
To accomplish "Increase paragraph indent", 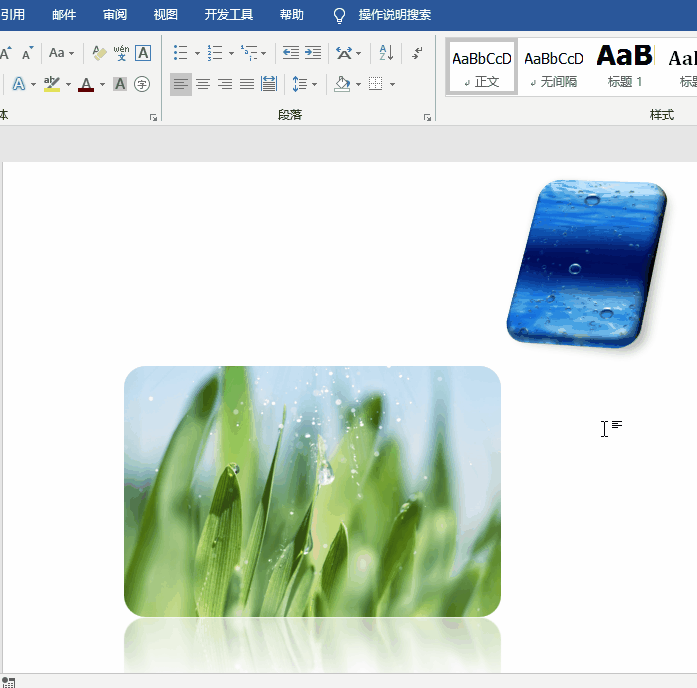I will tap(313, 53).
